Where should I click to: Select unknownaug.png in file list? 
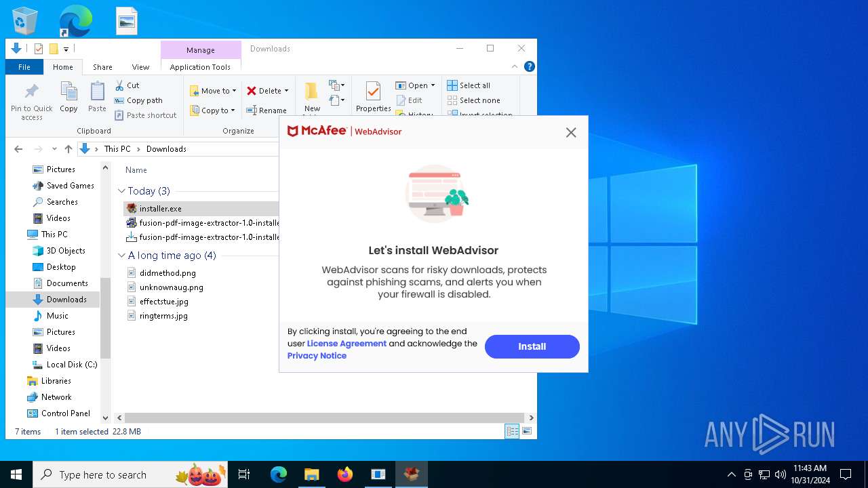(171, 287)
